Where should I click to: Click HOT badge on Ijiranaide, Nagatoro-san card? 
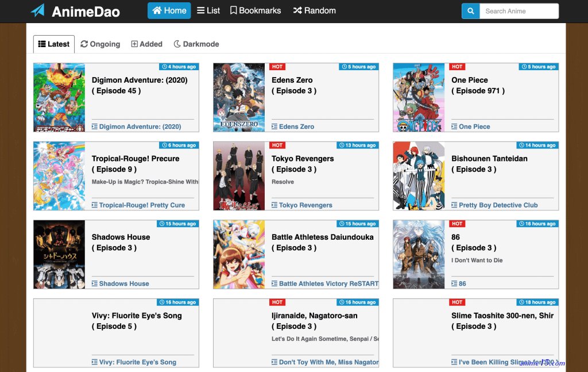click(277, 302)
